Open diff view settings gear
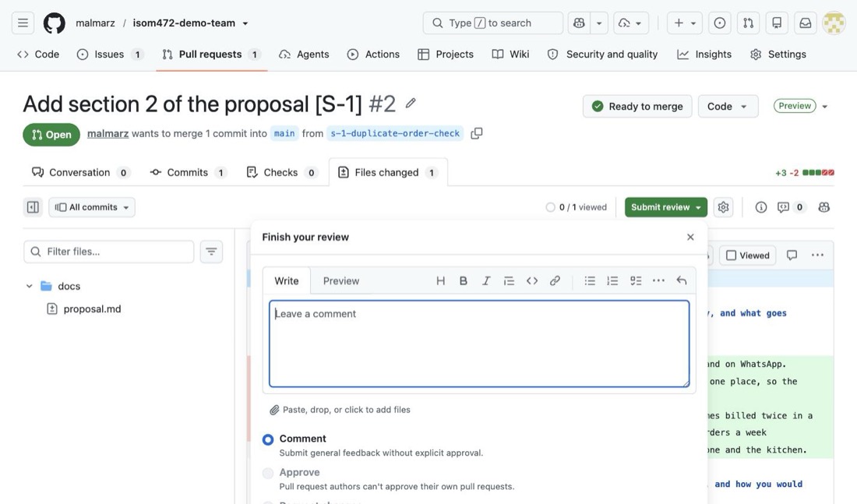The height and width of the screenshot is (504, 857). (723, 207)
